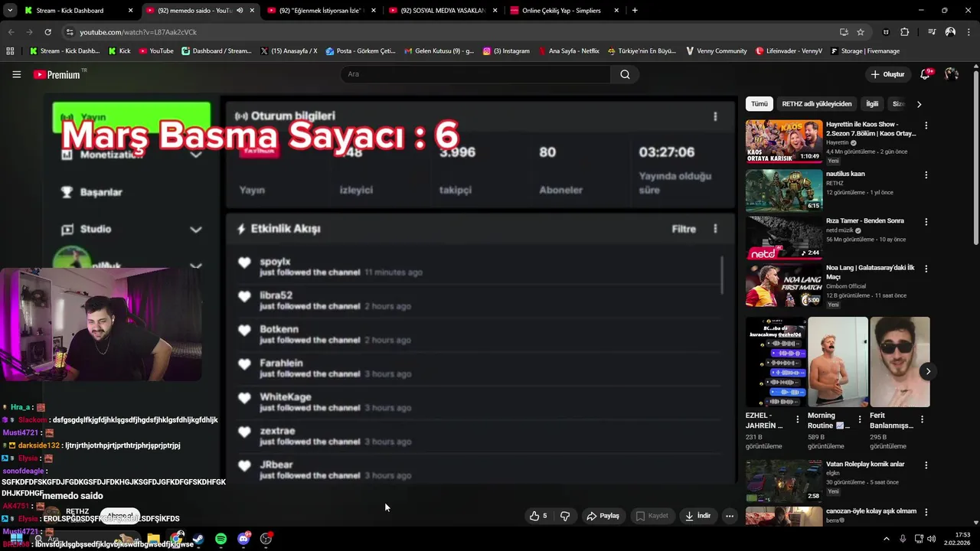This screenshot has height=551, width=980.
Task: Open the EZHEL - JAHREİN Shorts options menu
Action: coord(798,419)
